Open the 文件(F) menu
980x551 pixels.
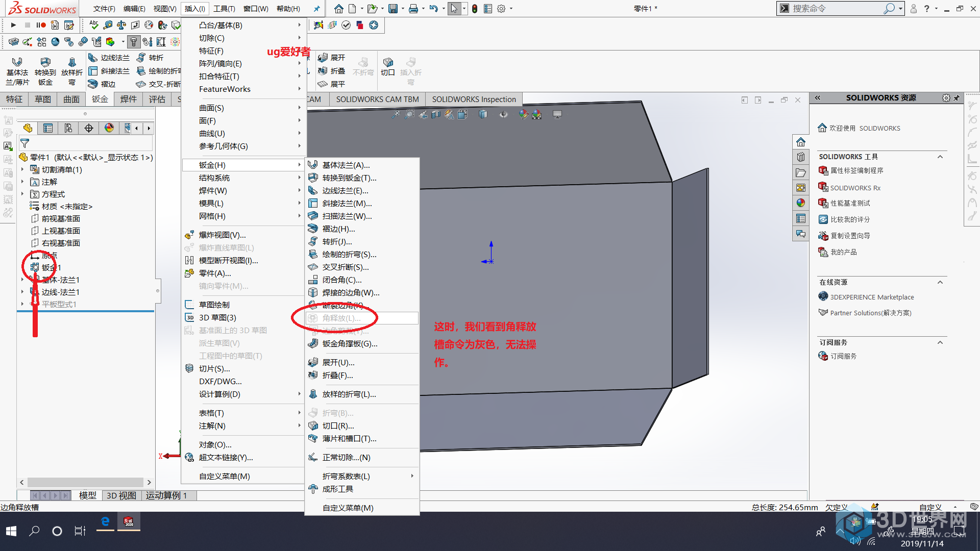(104, 9)
